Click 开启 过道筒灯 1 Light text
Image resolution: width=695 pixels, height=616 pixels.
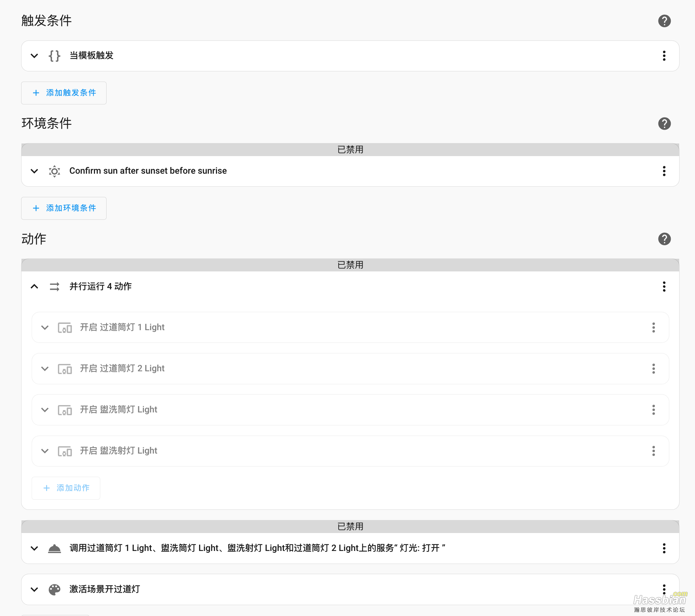(122, 327)
